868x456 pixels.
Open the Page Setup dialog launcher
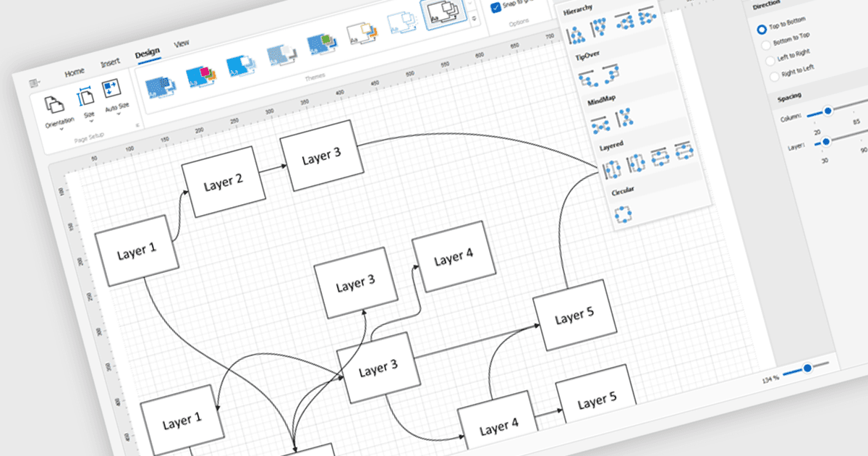coord(137,124)
